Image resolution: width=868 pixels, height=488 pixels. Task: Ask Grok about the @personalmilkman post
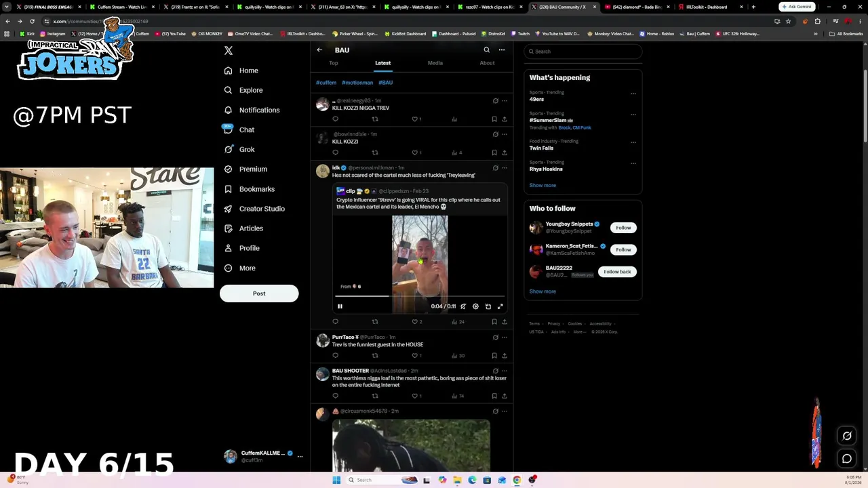click(x=496, y=168)
